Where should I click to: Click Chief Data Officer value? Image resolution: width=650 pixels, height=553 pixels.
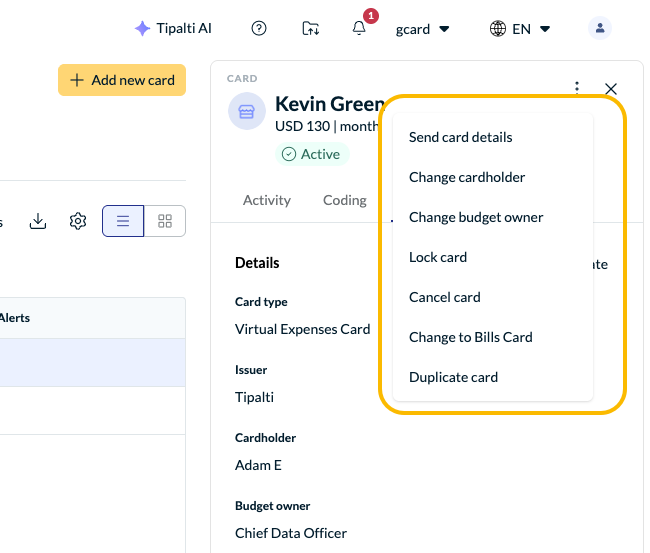coord(291,534)
